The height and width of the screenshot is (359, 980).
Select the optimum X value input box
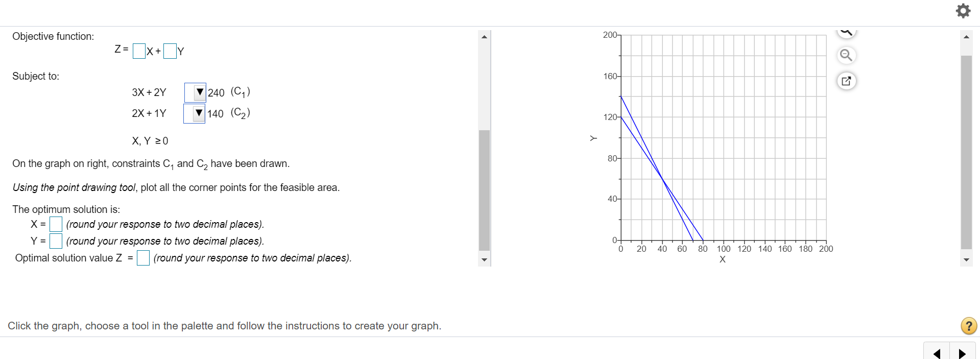tap(56, 224)
